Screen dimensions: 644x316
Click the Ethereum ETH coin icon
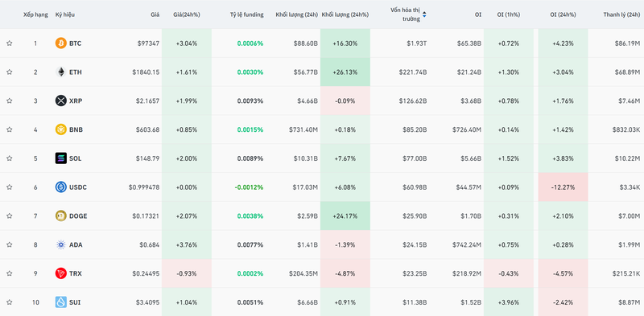pos(61,72)
